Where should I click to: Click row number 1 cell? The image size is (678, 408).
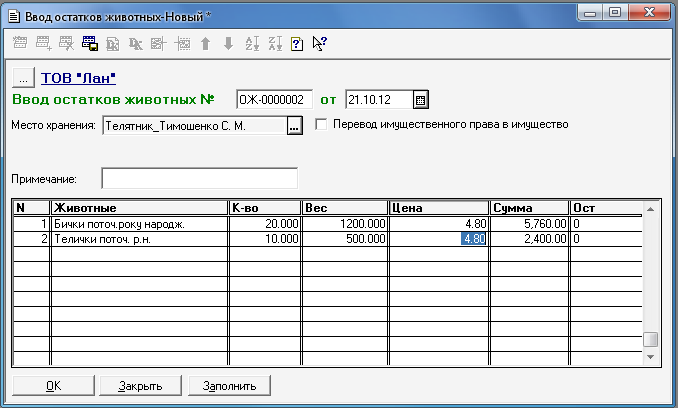coord(32,224)
